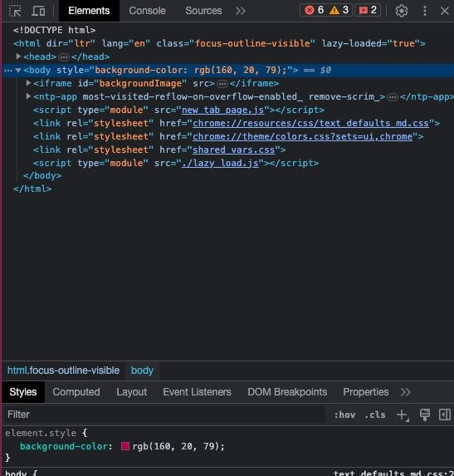Open the DOM Breakpoints sub-tab
Image resolution: width=454 pixels, height=476 pixels.
point(287,392)
